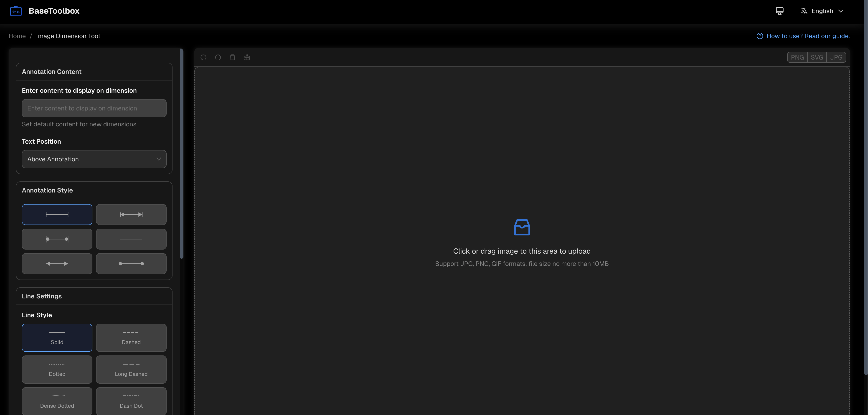The height and width of the screenshot is (415, 868).
Task: Select the dot-endpoint annotation style
Action: pyautogui.click(x=131, y=264)
